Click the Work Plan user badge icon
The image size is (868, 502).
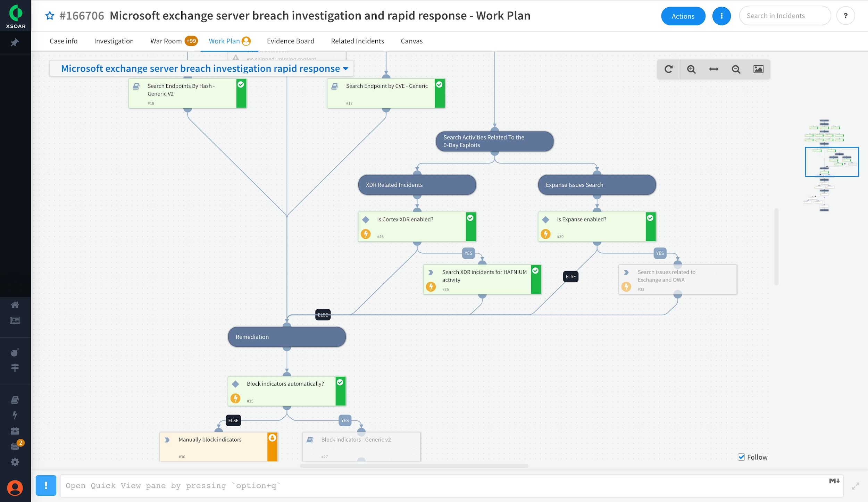tap(246, 41)
